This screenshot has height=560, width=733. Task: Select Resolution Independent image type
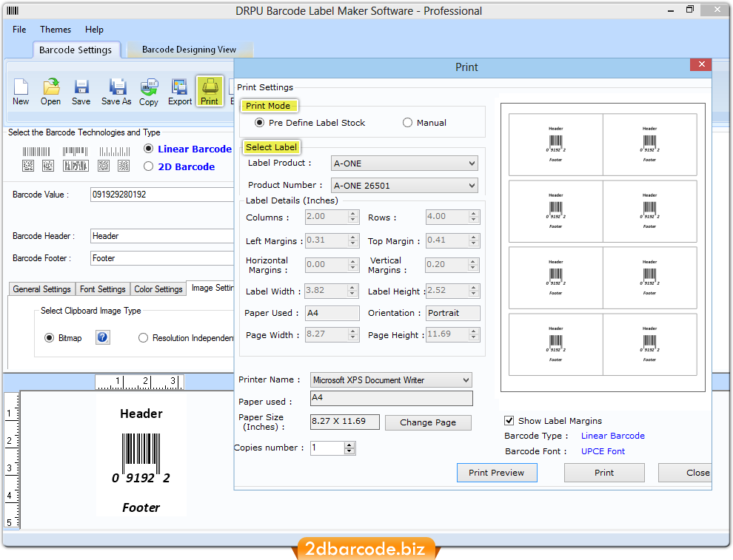(x=143, y=337)
